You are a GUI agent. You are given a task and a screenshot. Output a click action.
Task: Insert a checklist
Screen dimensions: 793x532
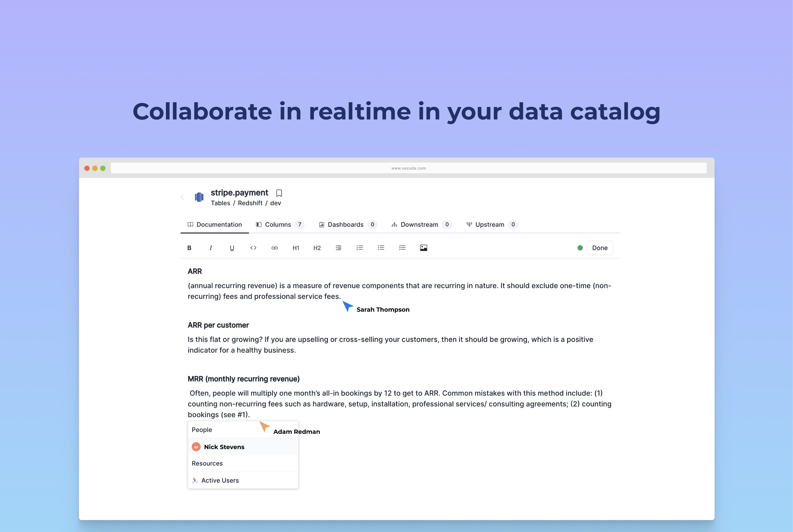[403, 248]
